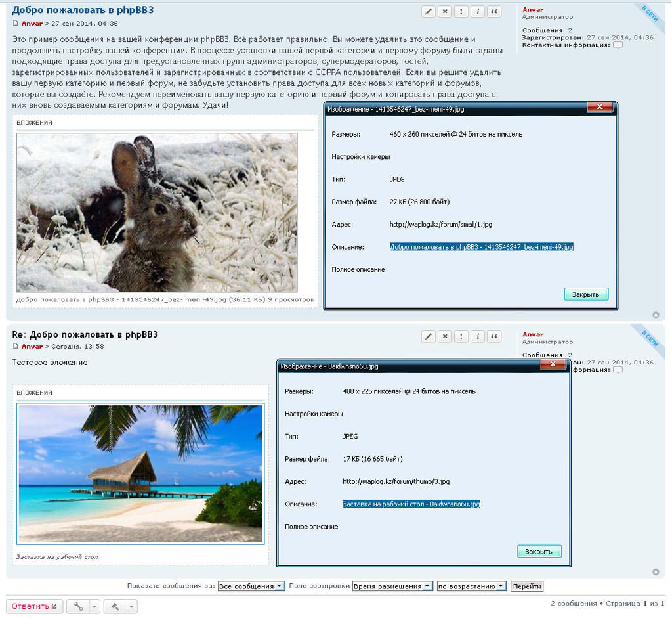Click the wrench topic tools icon
672x618 pixels.
(79, 606)
